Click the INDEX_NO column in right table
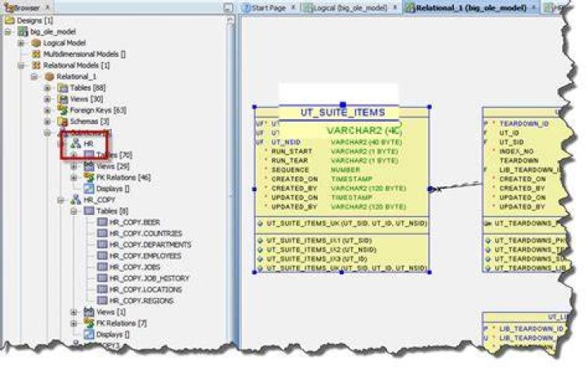The width and height of the screenshot is (588, 370). (516, 151)
